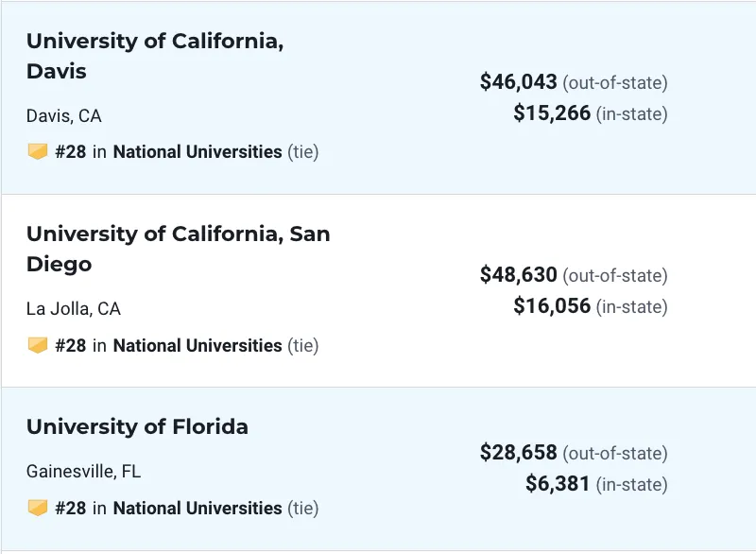
Task: Click the $16,056 in-state tuition figure
Action: (552, 305)
